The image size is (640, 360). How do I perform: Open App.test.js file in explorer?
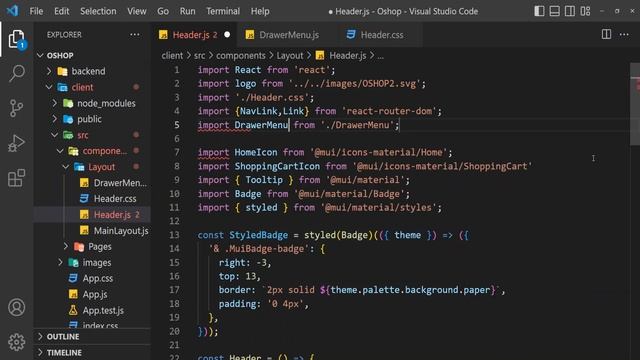click(x=92, y=310)
